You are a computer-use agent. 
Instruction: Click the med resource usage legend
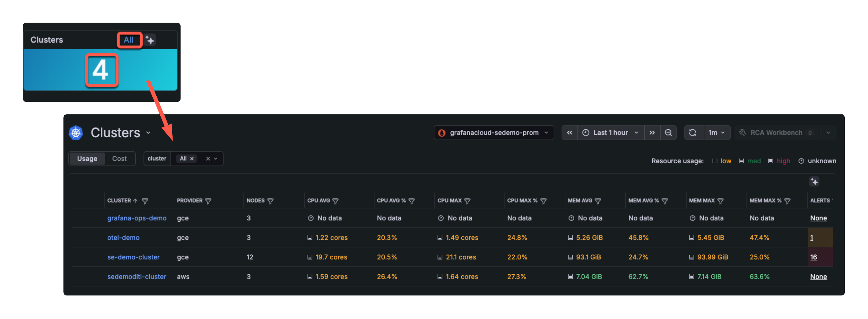pyautogui.click(x=750, y=161)
